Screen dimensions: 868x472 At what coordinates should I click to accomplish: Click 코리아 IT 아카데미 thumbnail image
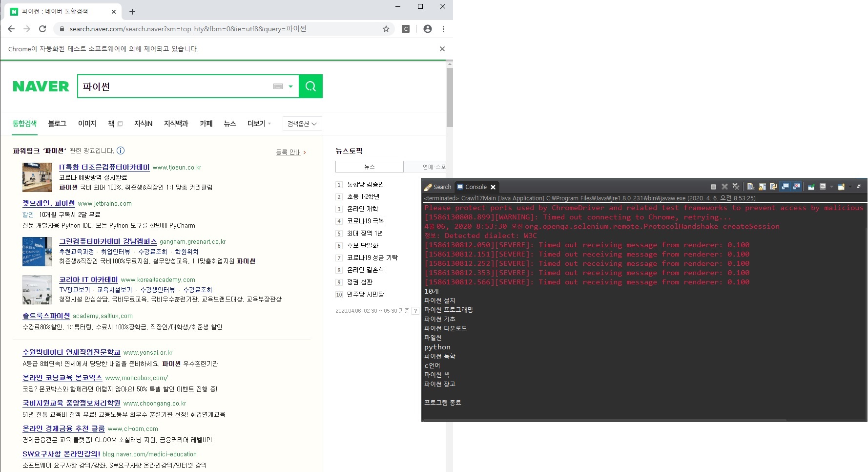pyautogui.click(x=37, y=290)
